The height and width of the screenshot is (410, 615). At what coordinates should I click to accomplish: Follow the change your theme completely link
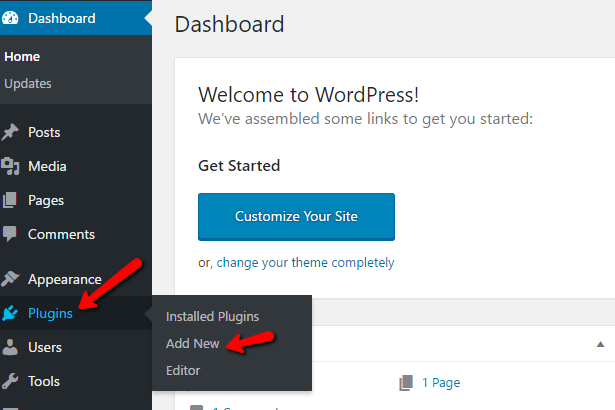[306, 262]
